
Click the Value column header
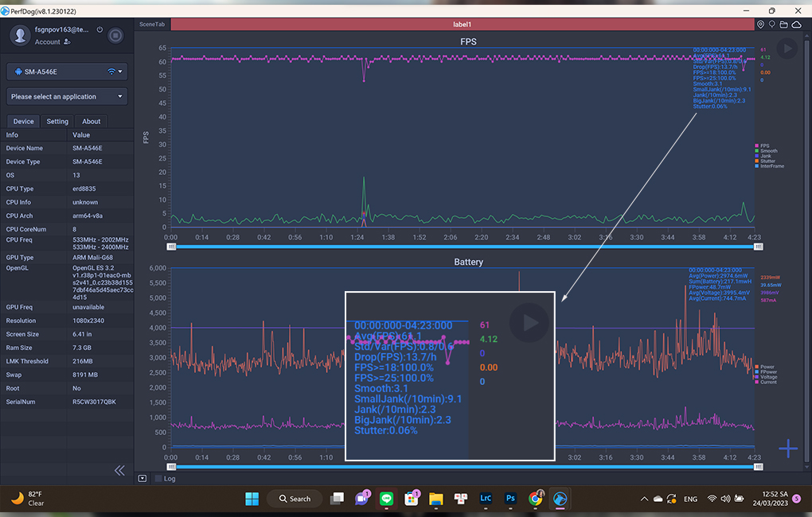click(81, 134)
